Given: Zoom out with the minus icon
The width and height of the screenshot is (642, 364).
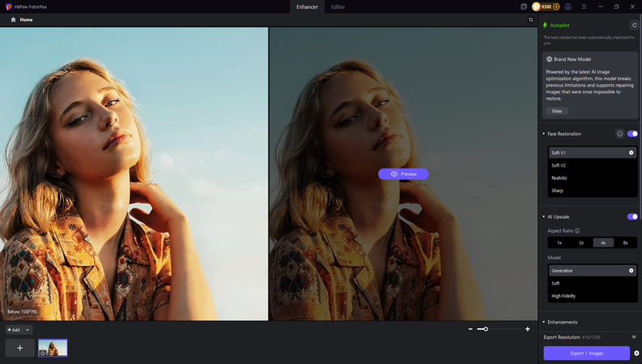Looking at the screenshot, I should 470,329.
